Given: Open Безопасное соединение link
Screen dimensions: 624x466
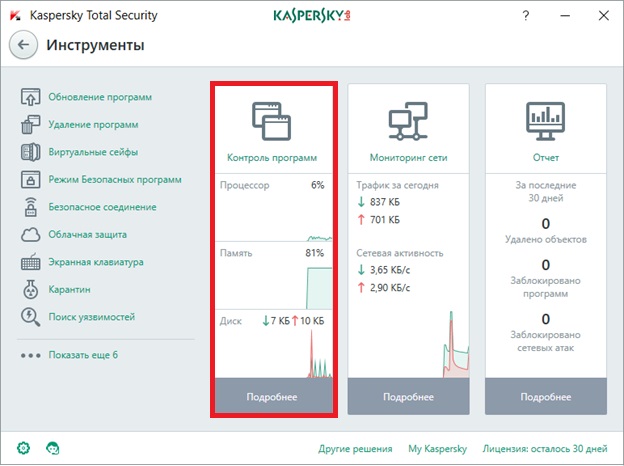Looking at the screenshot, I should click(x=102, y=207).
